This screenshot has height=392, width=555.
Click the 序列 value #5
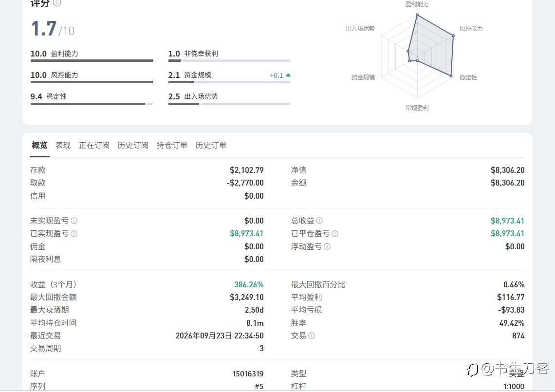coord(259,386)
